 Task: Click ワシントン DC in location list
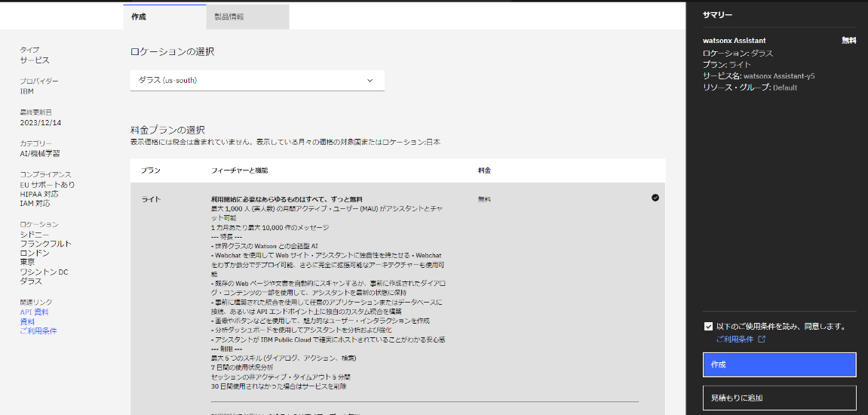click(x=44, y=272)
